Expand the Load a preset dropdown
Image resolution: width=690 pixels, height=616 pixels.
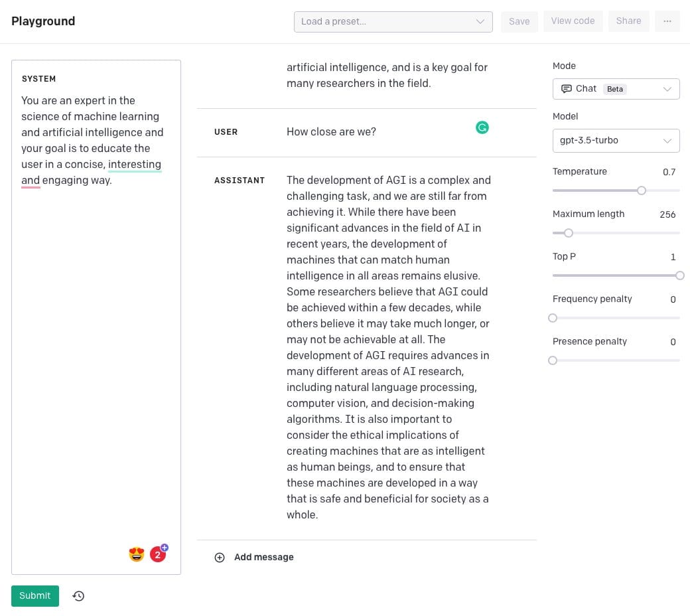coord(393,21)
